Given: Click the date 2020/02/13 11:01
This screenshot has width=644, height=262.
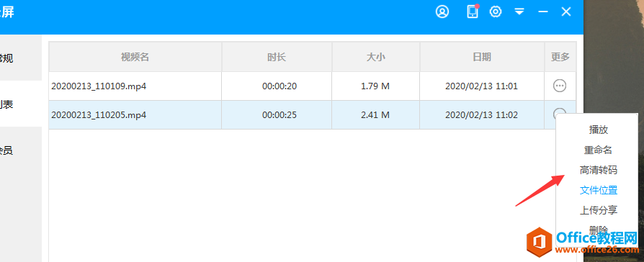Looking at the screenshot, I should tap(481, 86).
